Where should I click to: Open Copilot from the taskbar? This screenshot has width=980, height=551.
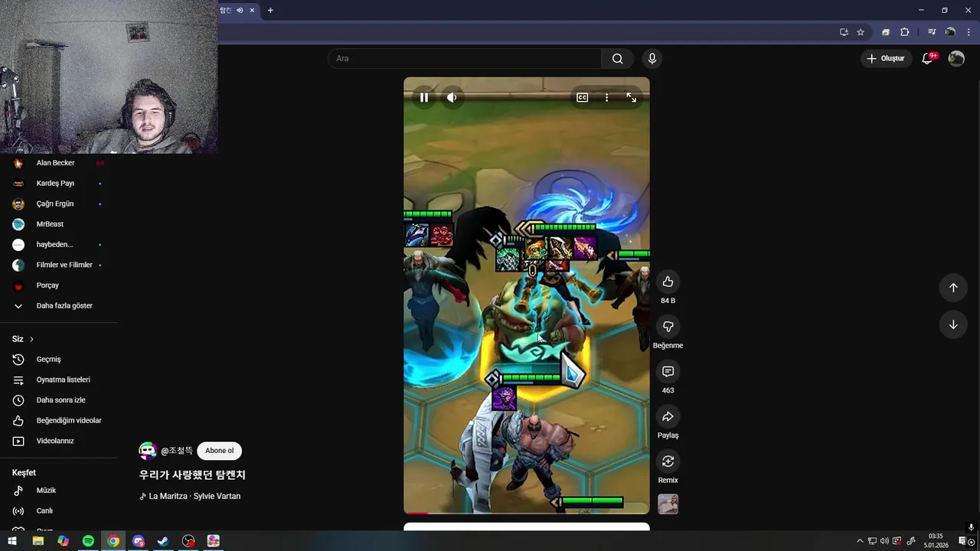coord(63,541)
